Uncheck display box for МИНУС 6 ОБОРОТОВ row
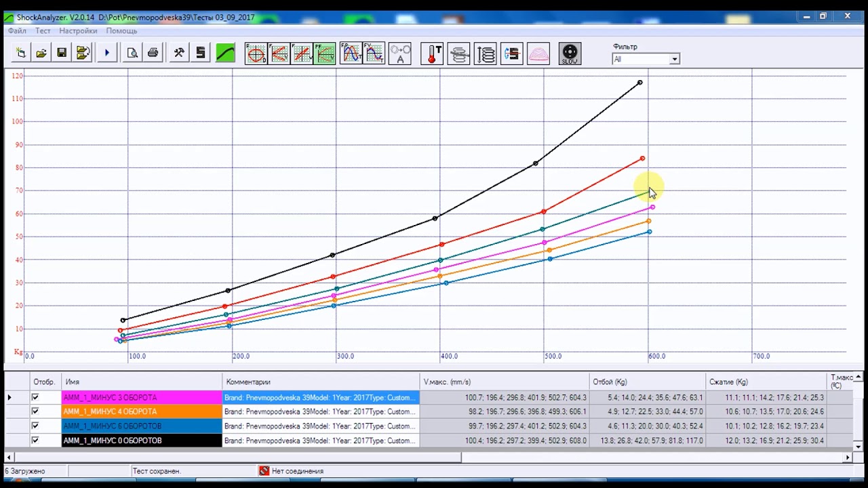The height and width of the screenshot is (488, 868). click(35, 426)
